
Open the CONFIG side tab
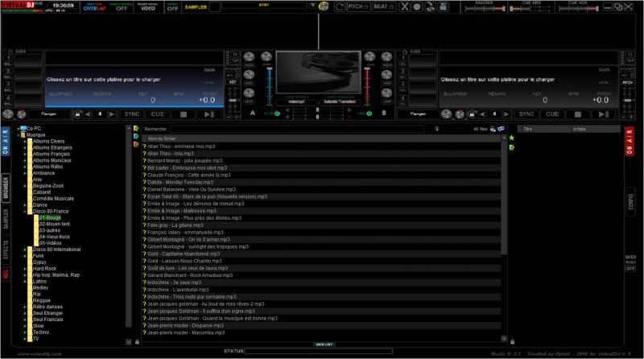[x=630, y=201]
